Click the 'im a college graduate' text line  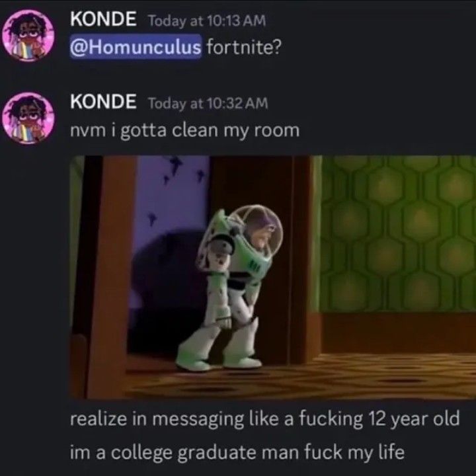point(237,452)
